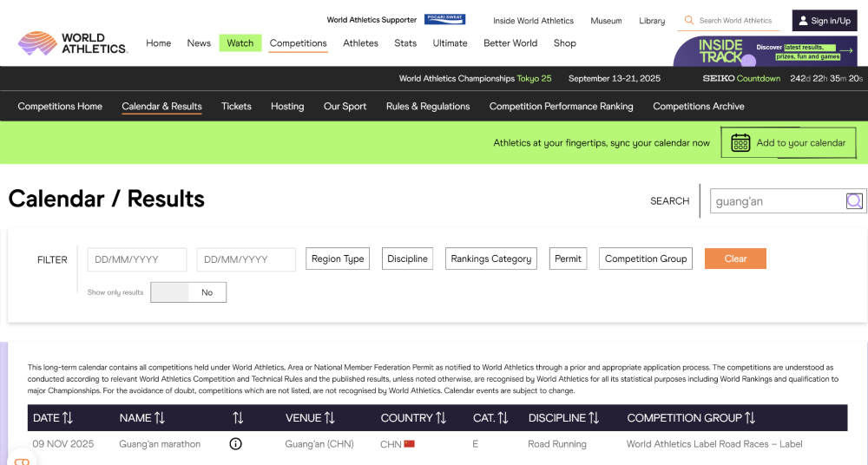Viewport: 868px width, 465px height.
Task: Switch to the Tickets tab
Action: [236, 107]
